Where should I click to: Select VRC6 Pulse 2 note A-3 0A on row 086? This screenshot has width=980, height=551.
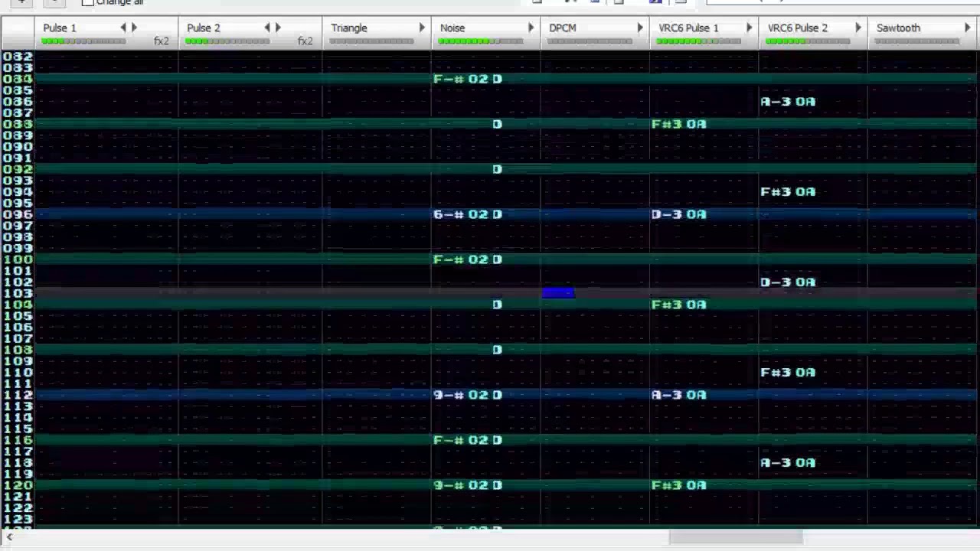coord(788,101)
